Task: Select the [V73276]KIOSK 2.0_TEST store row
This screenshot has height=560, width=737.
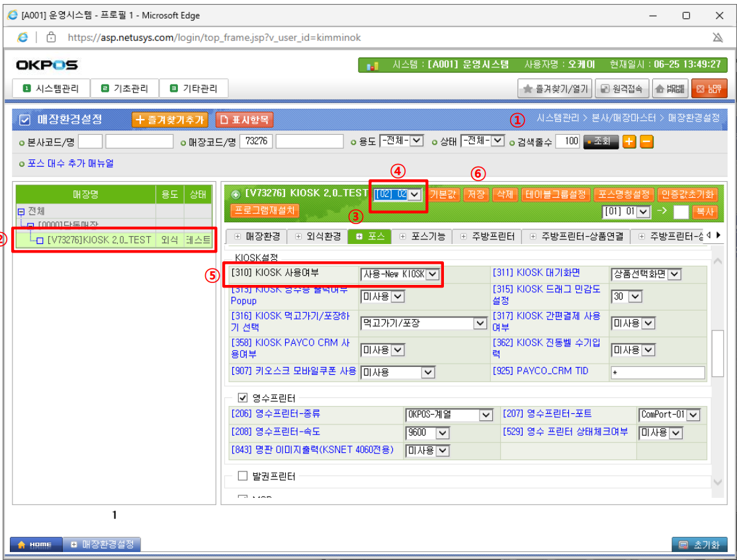Action: point(99,240)
